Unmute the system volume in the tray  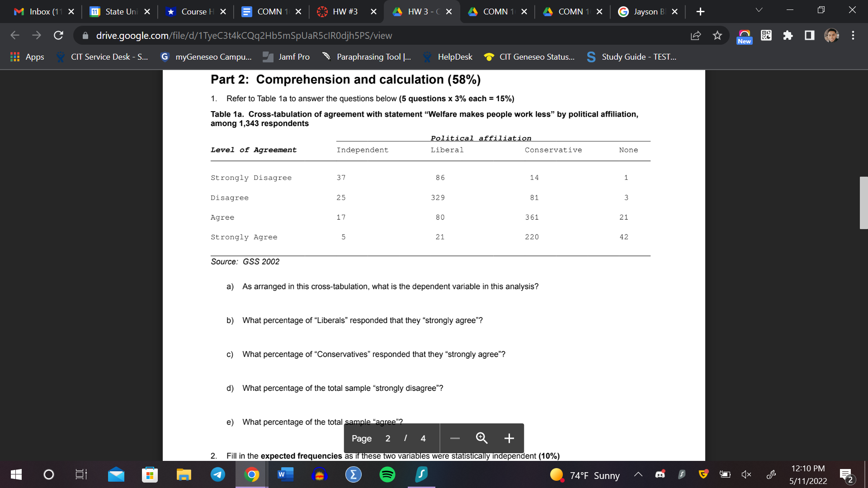(x=746, y=474)
